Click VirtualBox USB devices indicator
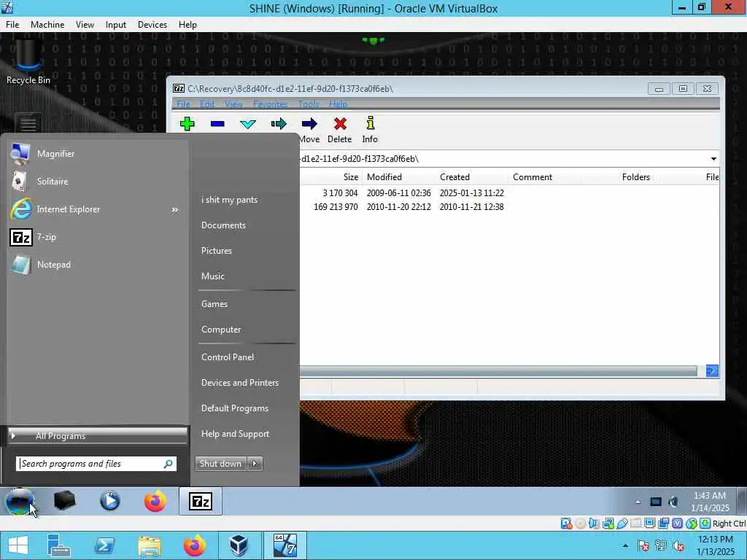Screen dimensions: 747x560 pyautogui.click(x=622, y=524)
